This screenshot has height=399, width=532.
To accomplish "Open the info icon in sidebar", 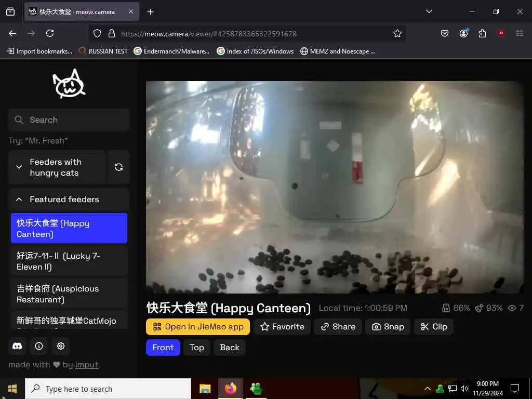I will (39, 346).
